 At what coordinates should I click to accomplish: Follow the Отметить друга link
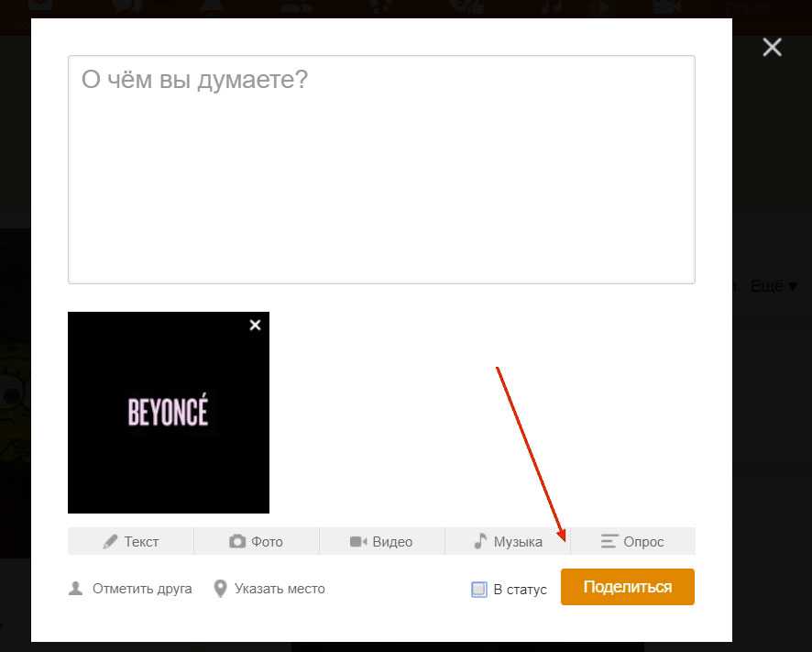[x=142, y=589]
